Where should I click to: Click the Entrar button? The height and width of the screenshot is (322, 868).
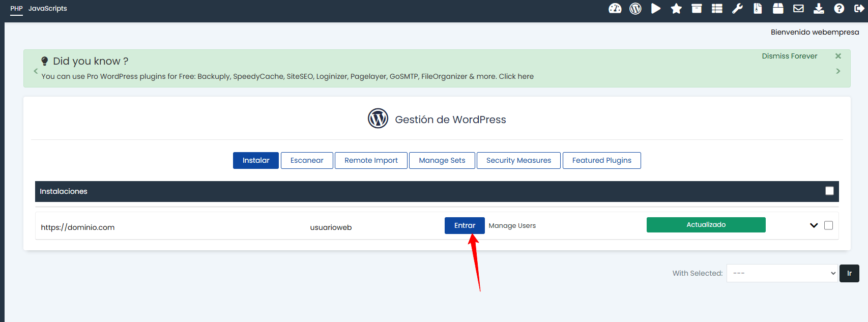(x=465, y=225)
